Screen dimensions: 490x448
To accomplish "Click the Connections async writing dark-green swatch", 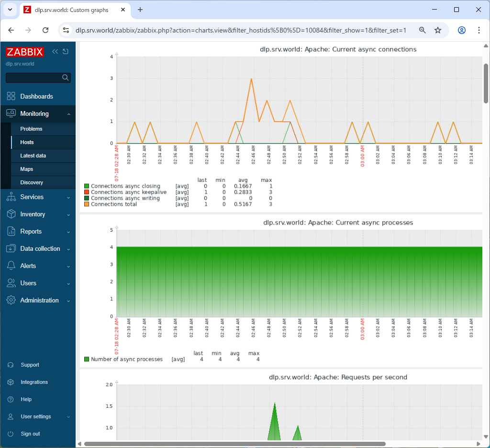I will click(87, 198).
